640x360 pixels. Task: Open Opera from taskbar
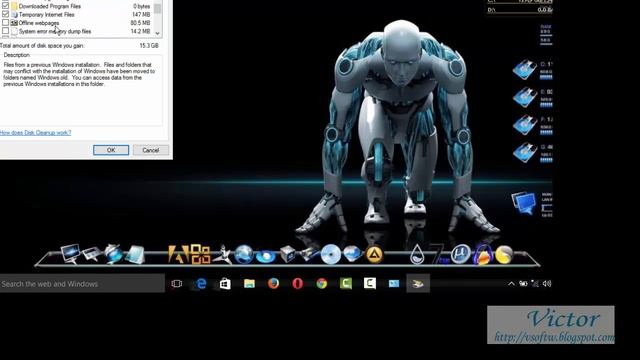298,284
